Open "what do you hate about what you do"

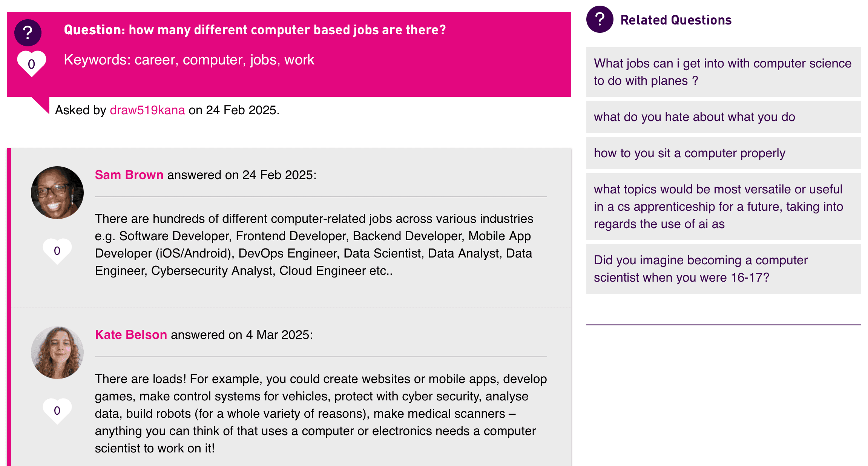pyautogui.click(x=694, y=117)
